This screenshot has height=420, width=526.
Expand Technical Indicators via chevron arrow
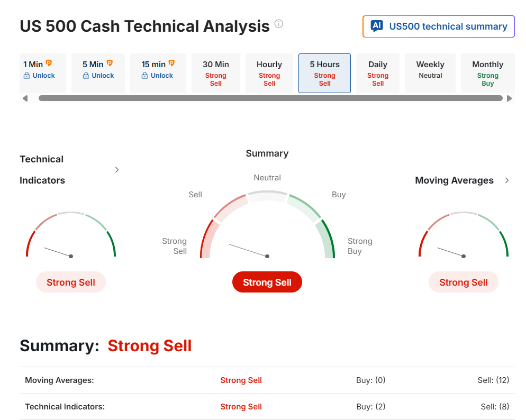(117, 170)
